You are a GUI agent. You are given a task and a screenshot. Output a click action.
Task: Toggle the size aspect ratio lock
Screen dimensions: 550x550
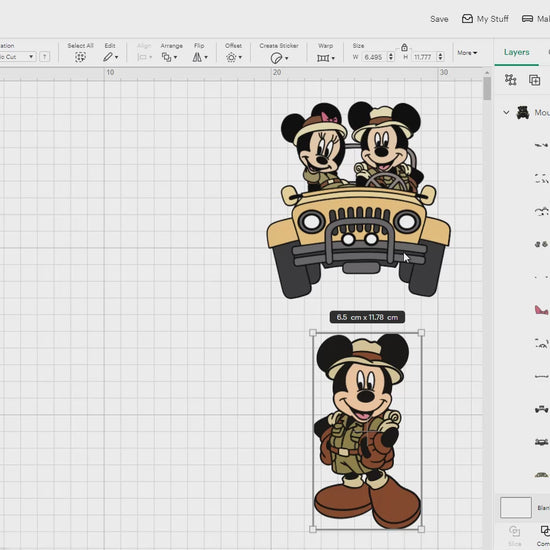404,47
